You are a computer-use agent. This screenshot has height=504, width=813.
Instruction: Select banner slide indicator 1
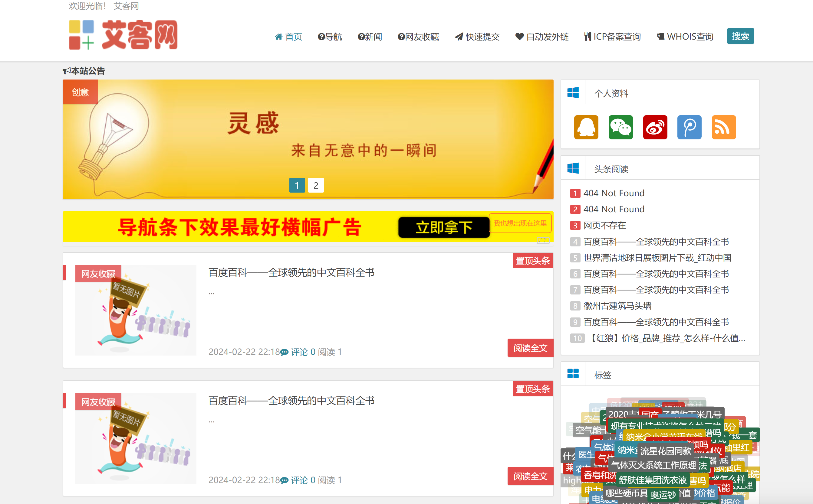click(x=297, y=185)
